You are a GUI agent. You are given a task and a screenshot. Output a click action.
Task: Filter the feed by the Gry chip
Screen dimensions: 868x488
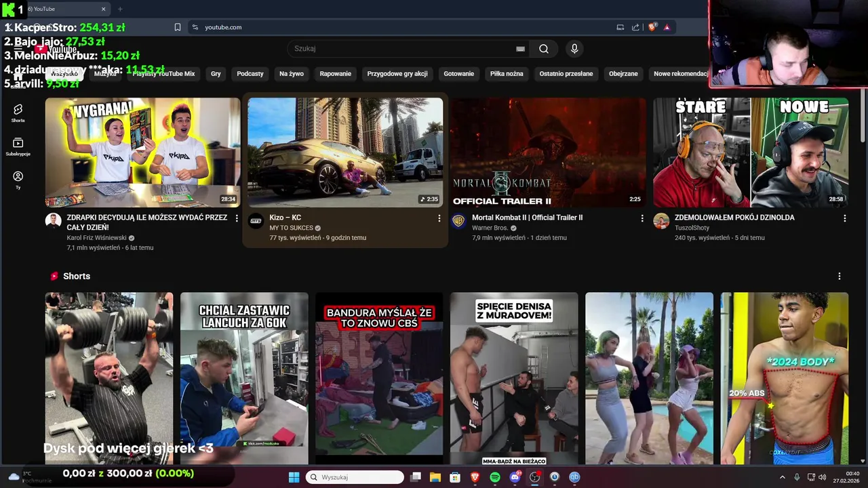pyautogui.click(x=216, y=73)
